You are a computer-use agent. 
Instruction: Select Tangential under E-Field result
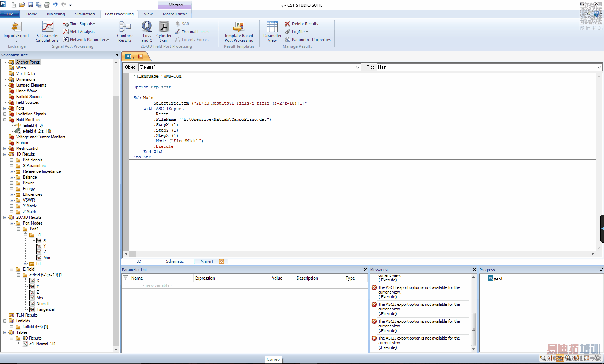[45, 309]
